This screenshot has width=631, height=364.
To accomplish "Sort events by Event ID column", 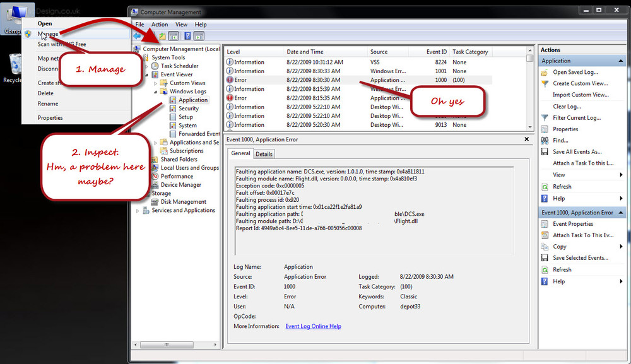I will click(x=428, y=52).
